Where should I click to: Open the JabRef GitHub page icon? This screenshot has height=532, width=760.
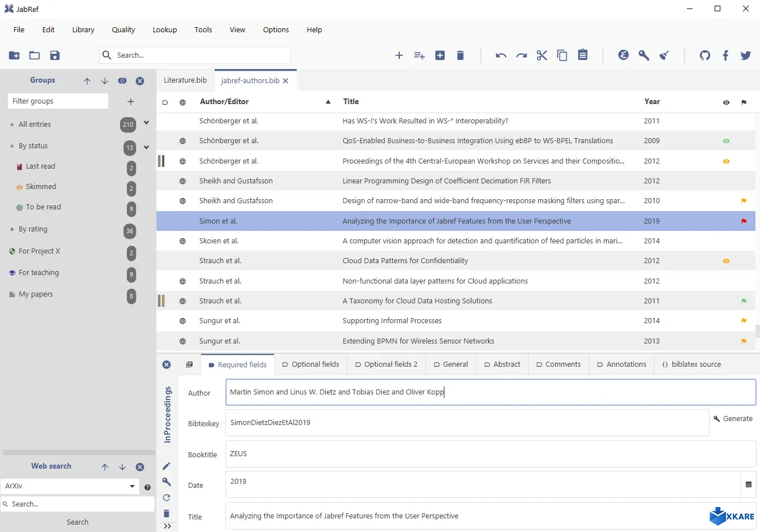(x=705, y=55)
